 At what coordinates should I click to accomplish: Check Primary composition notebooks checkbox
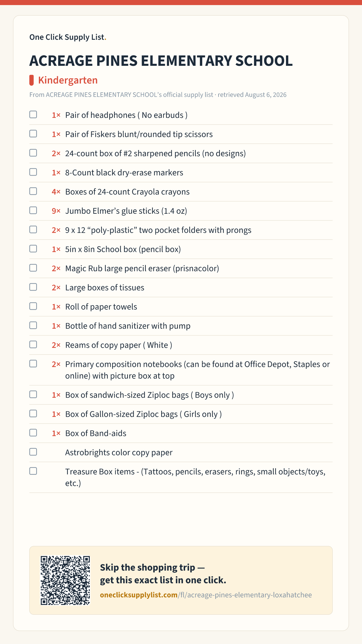coord(33,364)
